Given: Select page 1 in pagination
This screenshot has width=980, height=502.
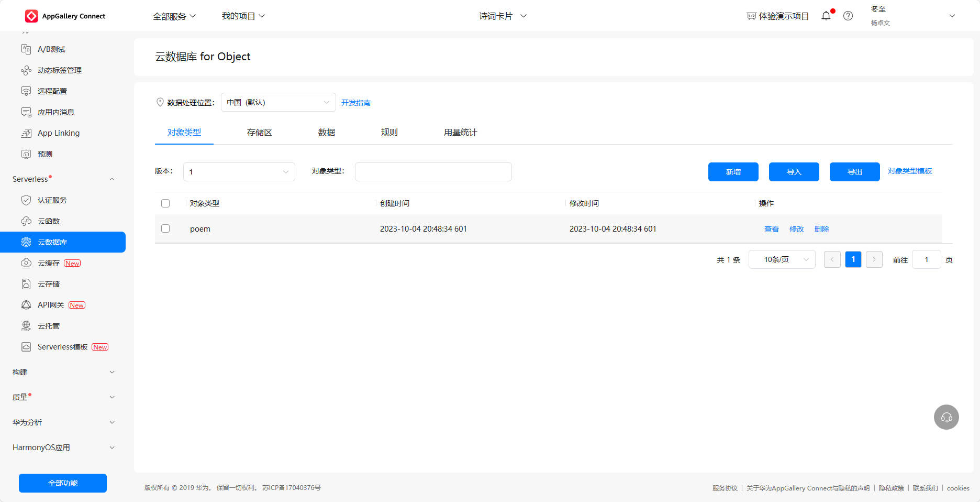Looking at the screenshot, I should (853, 259).
